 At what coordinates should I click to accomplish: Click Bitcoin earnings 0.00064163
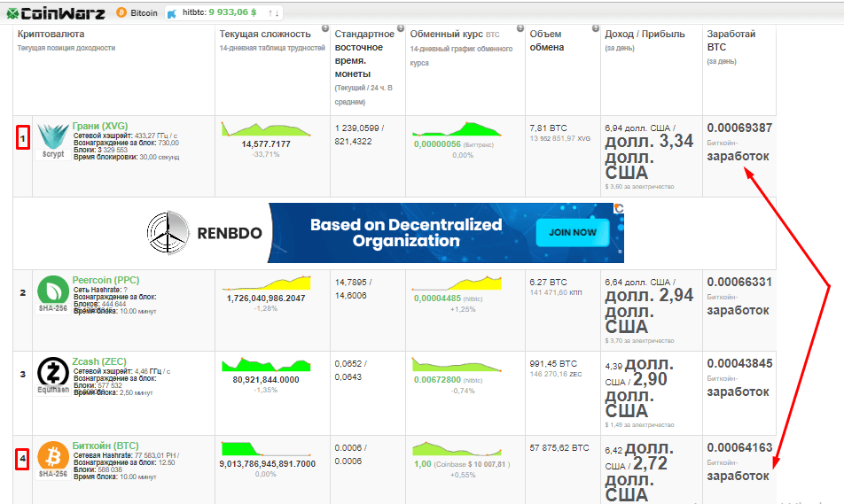[739, 447]
